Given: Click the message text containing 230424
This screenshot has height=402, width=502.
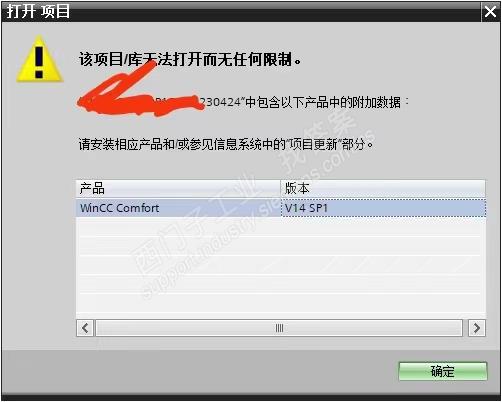Looking at the screenshot, I should [x=243, y=102].
